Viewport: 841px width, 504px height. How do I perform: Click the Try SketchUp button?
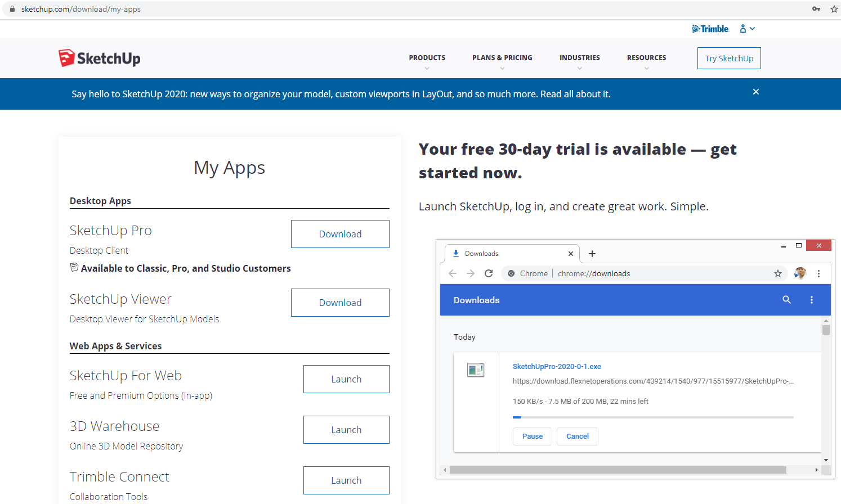tap(729, 58)
